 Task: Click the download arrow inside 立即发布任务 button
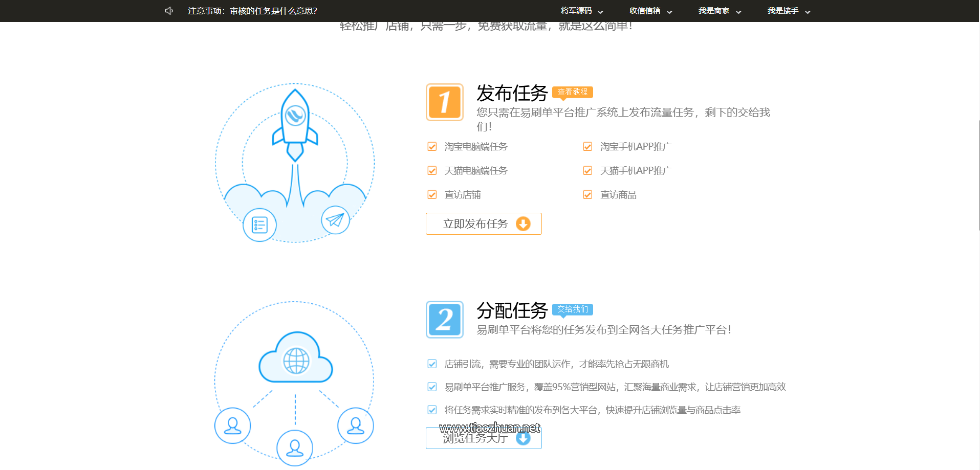[x=522, y=223]
